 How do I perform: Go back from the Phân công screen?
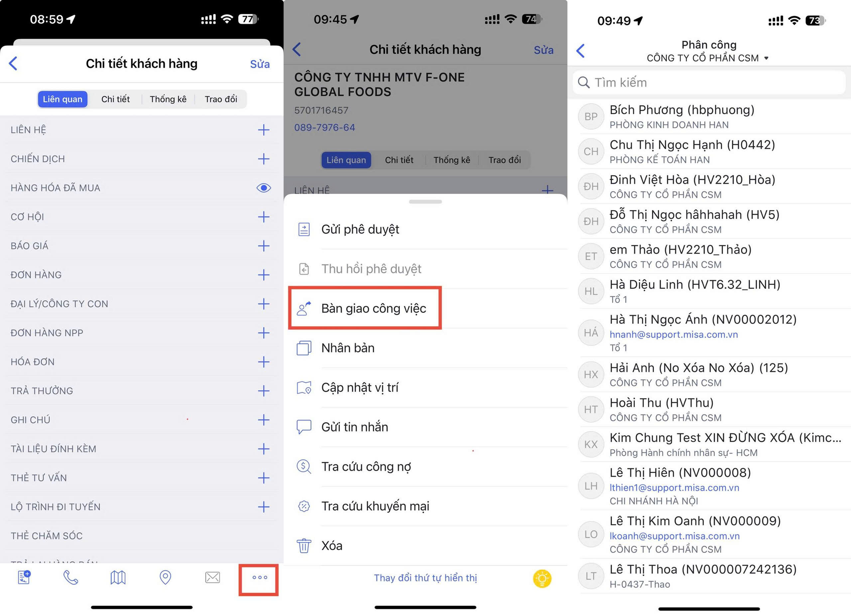tap(580, 51)
